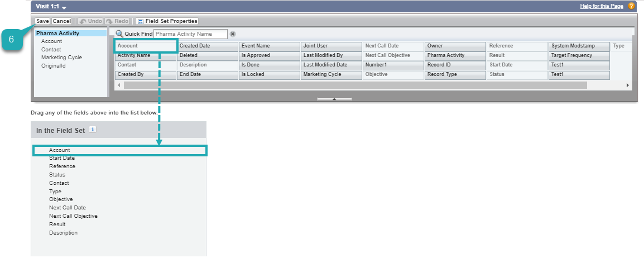Select the Joint User field in palette
Image resolution: width=644 pixels, height=258 pixels.
pyautogui.click(x=331, y=46)
